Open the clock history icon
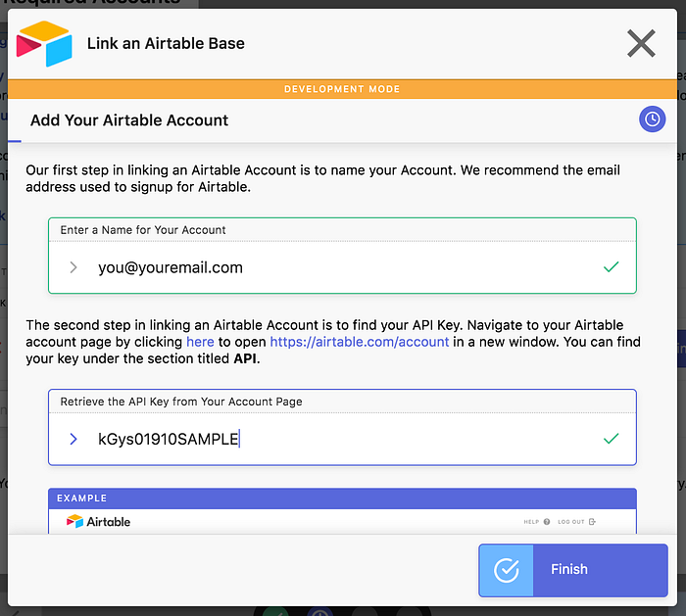 (x=652, y=118)
